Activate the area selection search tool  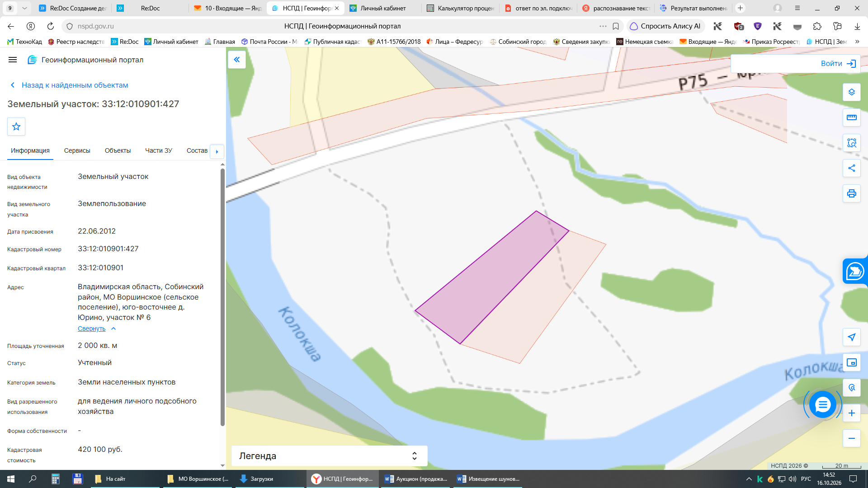click(x=852, y=143)
